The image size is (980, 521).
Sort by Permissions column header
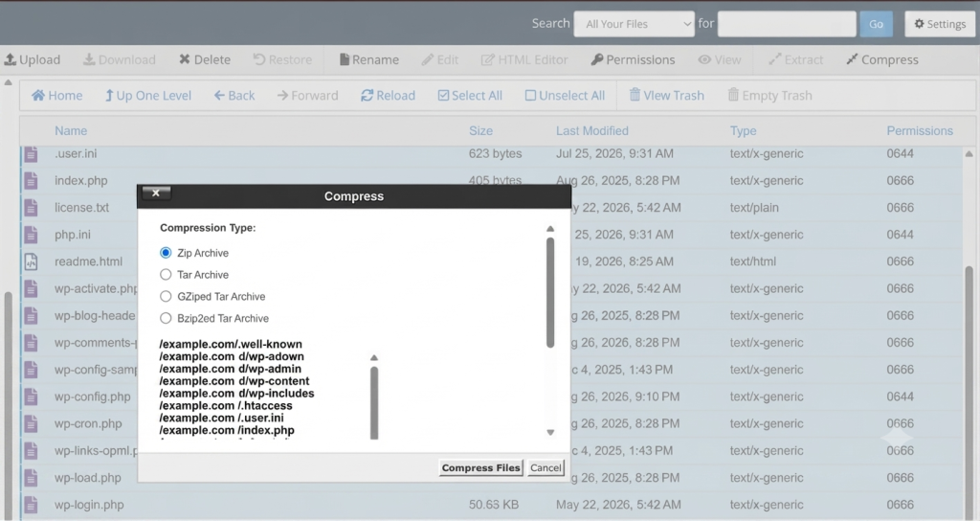coord(920,130)
